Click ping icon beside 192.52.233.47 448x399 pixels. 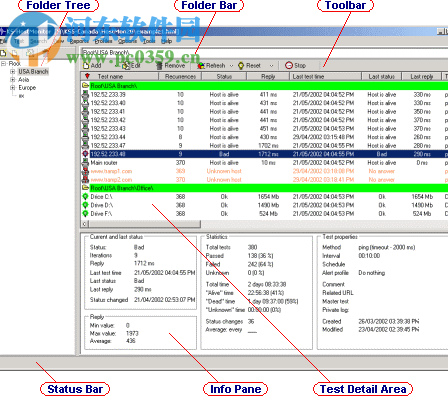click(85, 145)
